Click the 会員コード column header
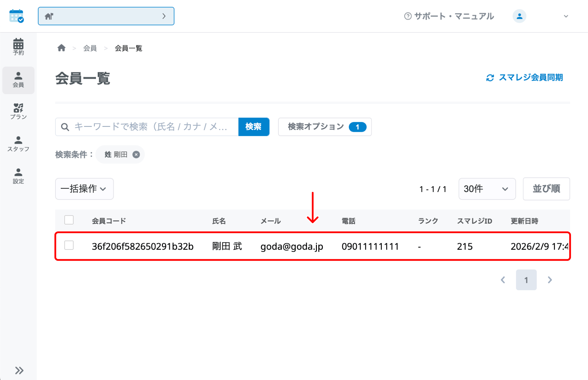Screen dimensions: 588x380 pos(109,221)
